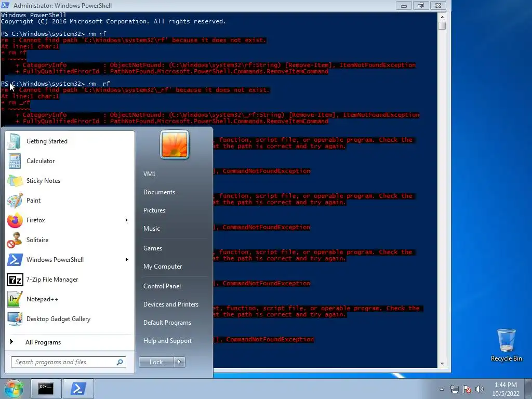Open Sticky Notes icon
This screenshot has height=399, width=532.
[x=15, y=180]
